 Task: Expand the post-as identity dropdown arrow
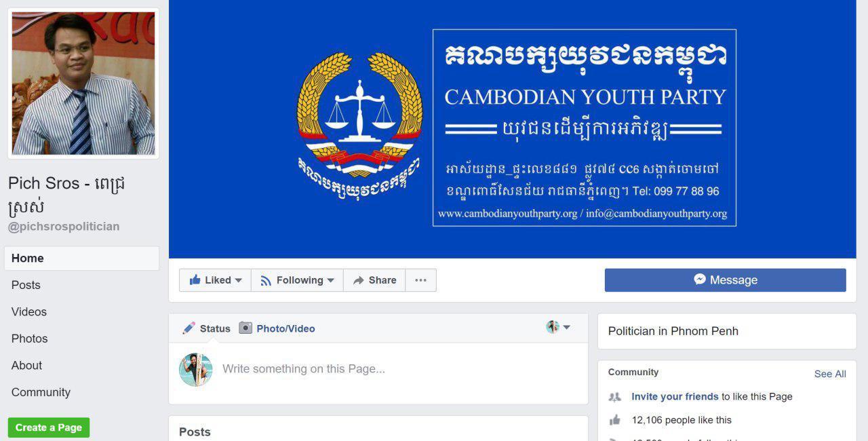(x=567, y=327)
